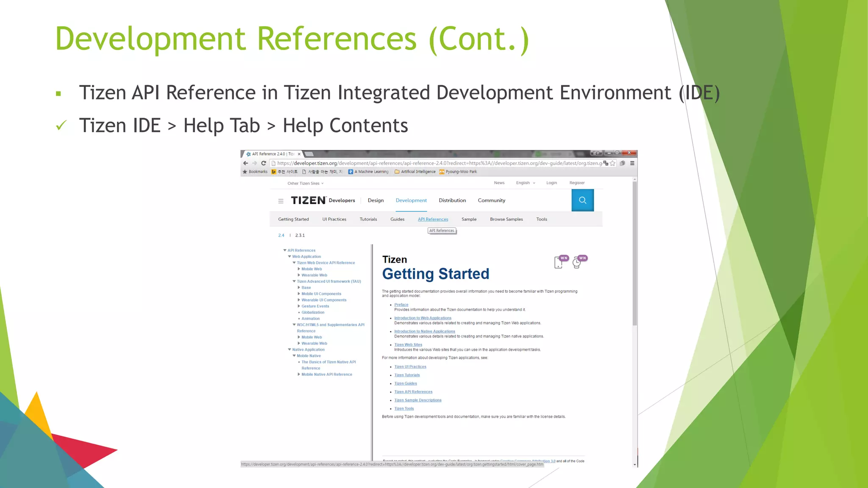Collapse the API References tree node
Viewport: 868px width, 488px height.
285,250
